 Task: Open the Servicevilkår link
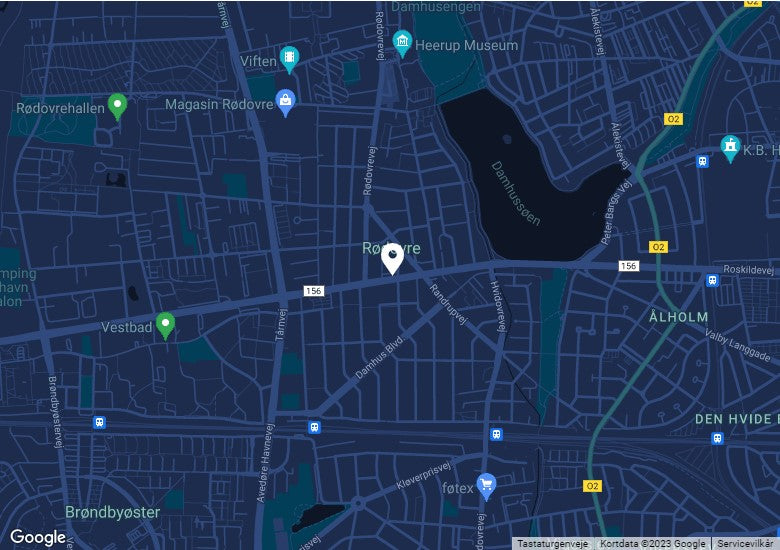(745, 544)
